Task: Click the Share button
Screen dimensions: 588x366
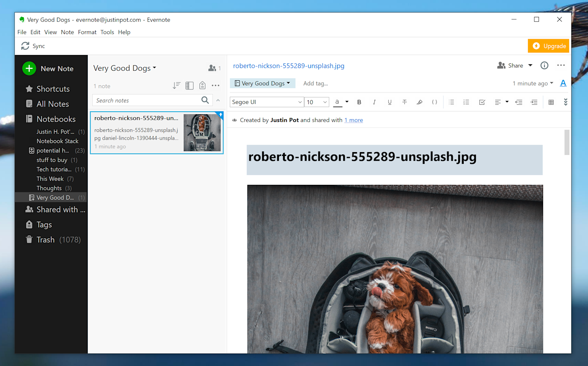Action: (510, 65)
